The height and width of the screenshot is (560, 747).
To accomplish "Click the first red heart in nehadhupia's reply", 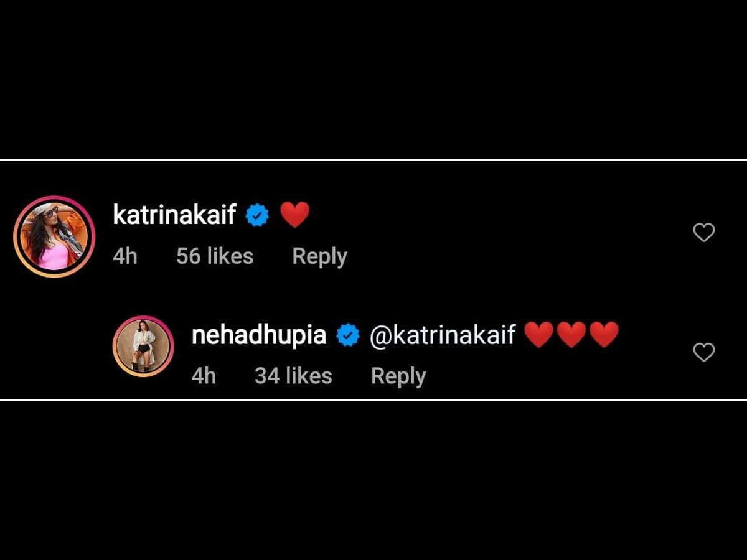I will 538,335.
